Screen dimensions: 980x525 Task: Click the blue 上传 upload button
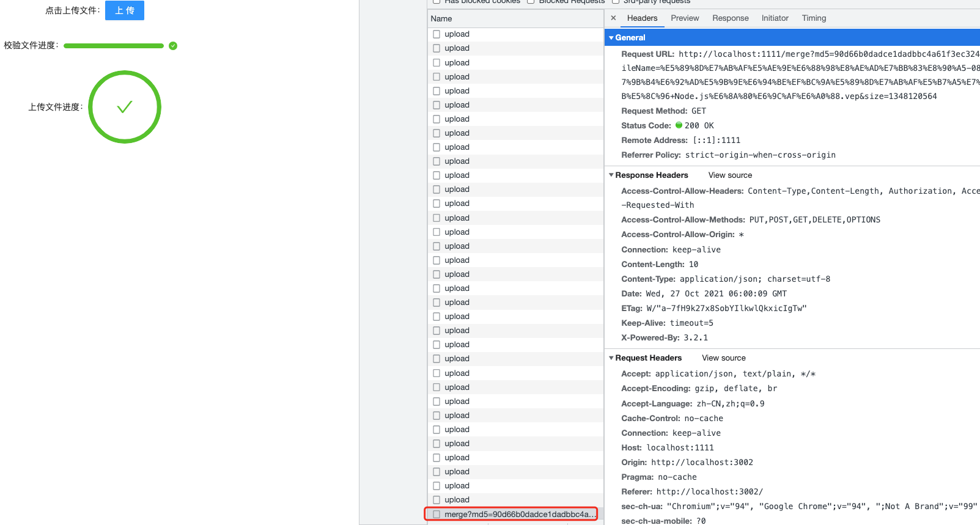tap(125, 10)
